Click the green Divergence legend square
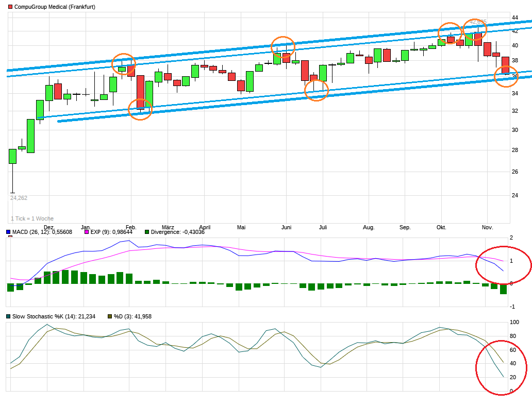The height and width of the screenshot is (406, 532). click(147, 232)
